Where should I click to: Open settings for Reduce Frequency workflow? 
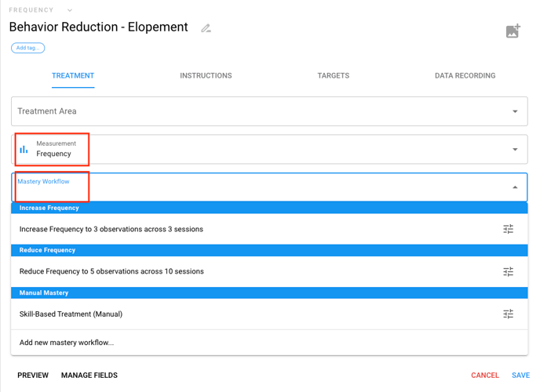(x=508, y=271)
